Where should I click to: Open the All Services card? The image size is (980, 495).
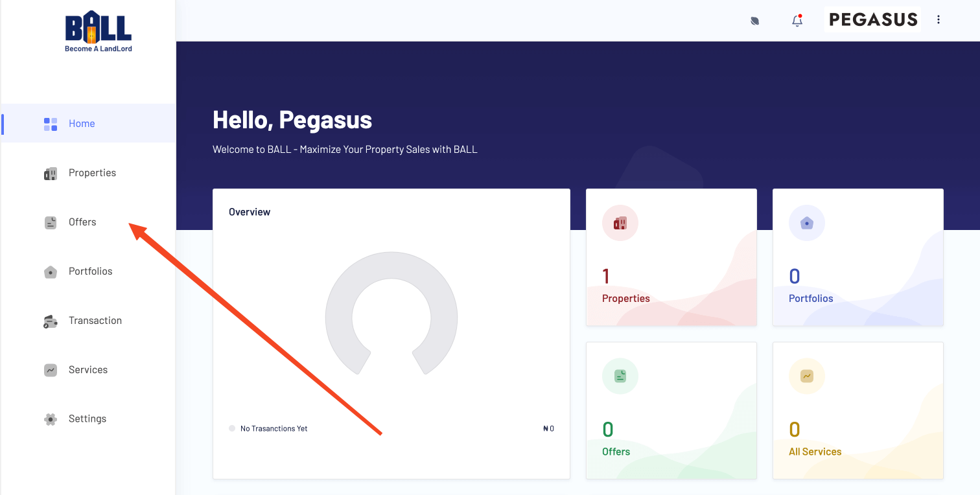[x=857, y=410]
